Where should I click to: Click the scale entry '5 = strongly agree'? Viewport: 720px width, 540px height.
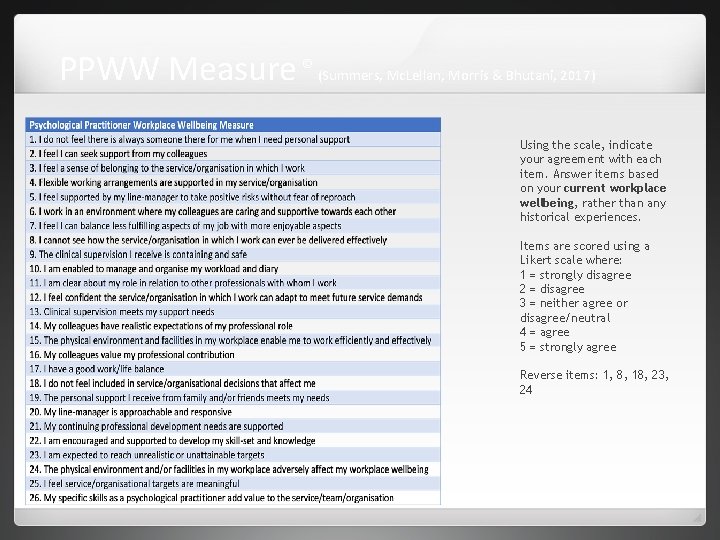coord(568,347)
